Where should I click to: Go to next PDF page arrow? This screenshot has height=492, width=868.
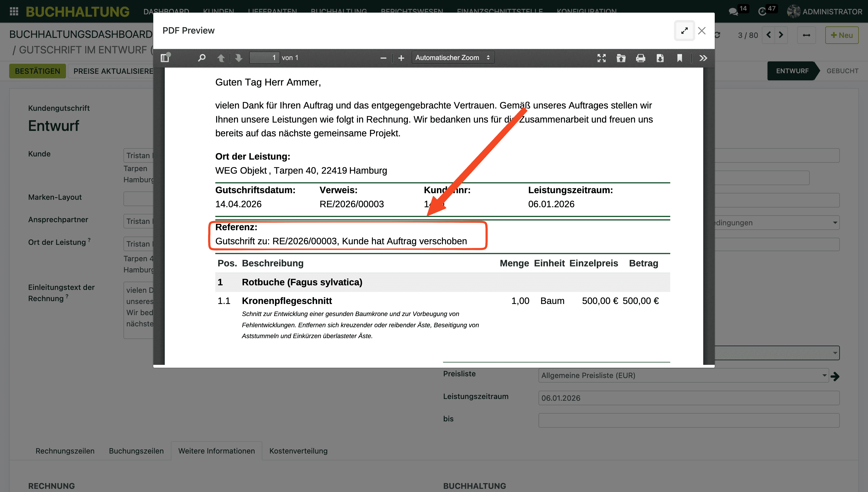239,58
